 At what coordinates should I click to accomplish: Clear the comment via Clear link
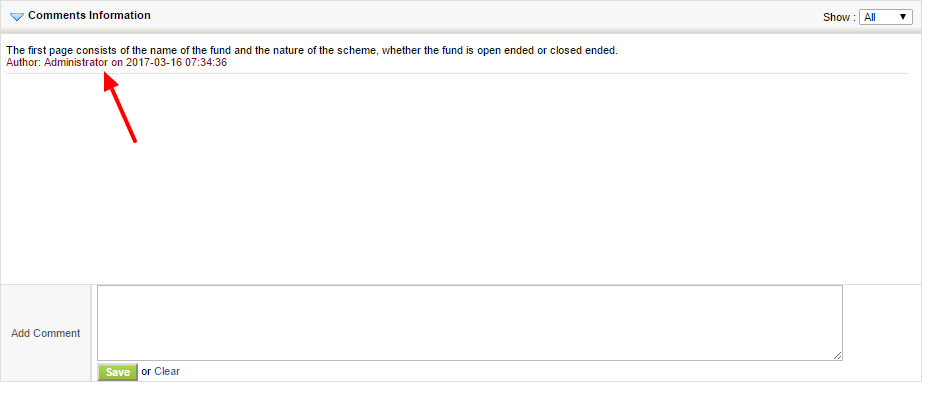tap(167, 372)
